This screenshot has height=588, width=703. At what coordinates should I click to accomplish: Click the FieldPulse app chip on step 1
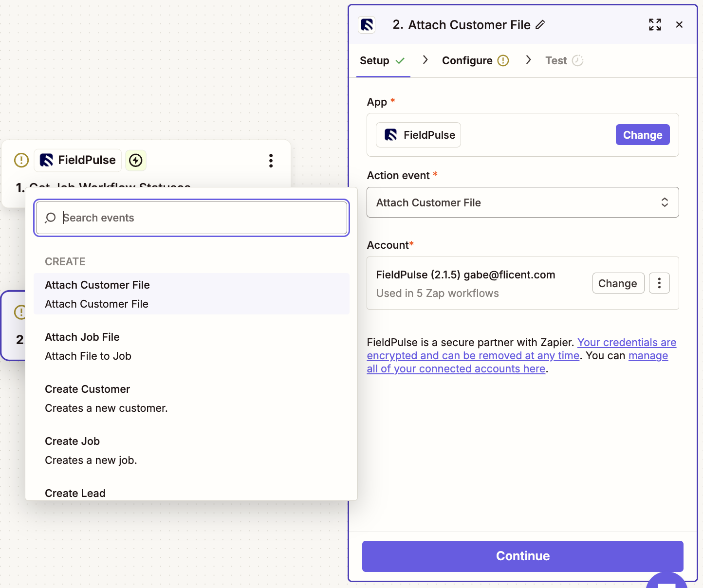tap(78, 160)
